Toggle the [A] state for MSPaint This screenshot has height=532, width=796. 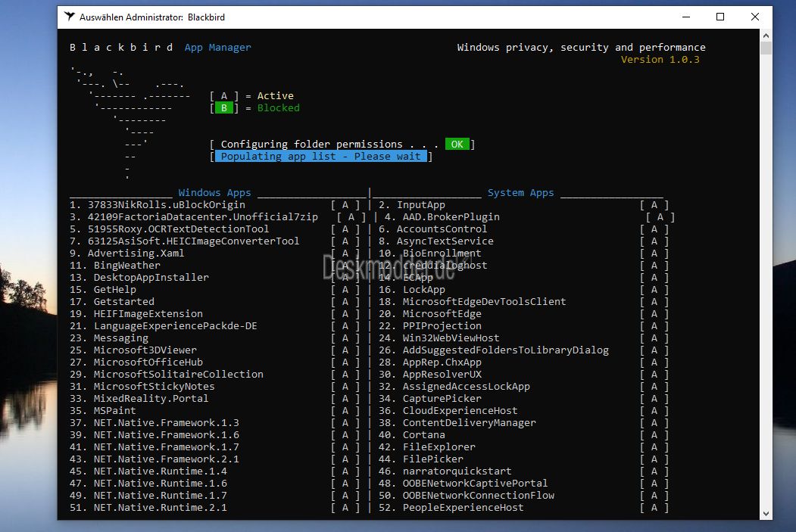point(345,411)
